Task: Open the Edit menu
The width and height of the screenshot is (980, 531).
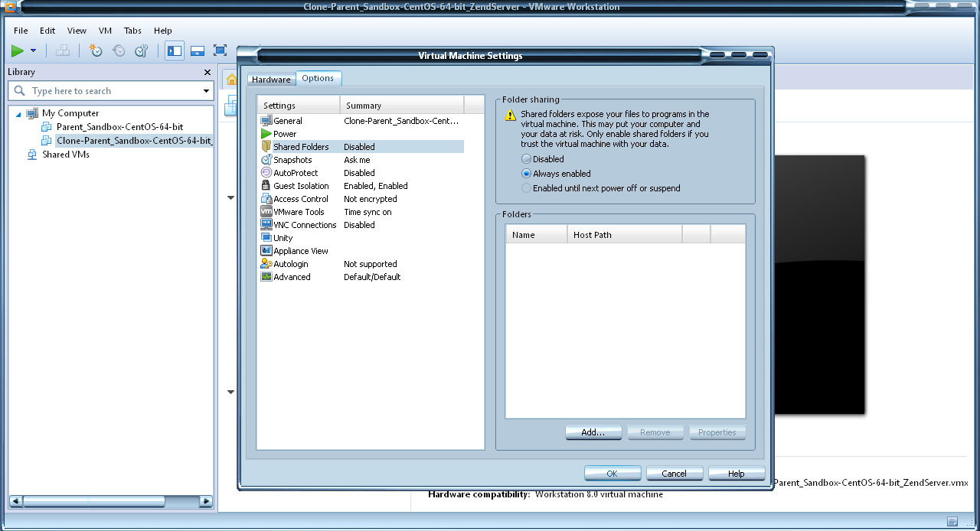Action: [x=47, y=31]
